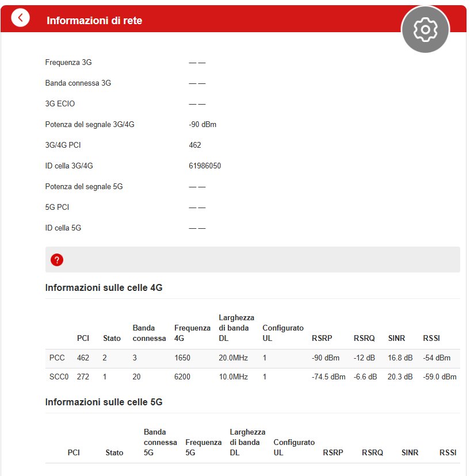Click the SCC0 row label
The image size is (470, 476).
[x=59, y=377]
